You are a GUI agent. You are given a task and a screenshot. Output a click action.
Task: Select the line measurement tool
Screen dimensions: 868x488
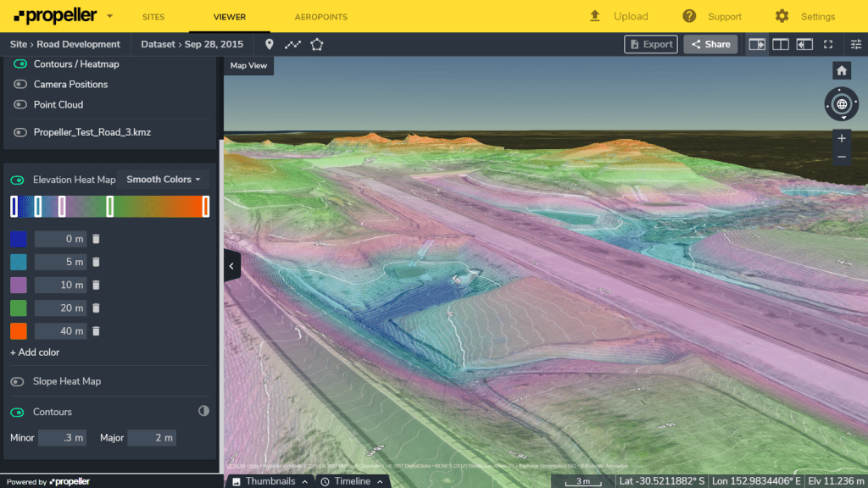[x=292, y=44]
